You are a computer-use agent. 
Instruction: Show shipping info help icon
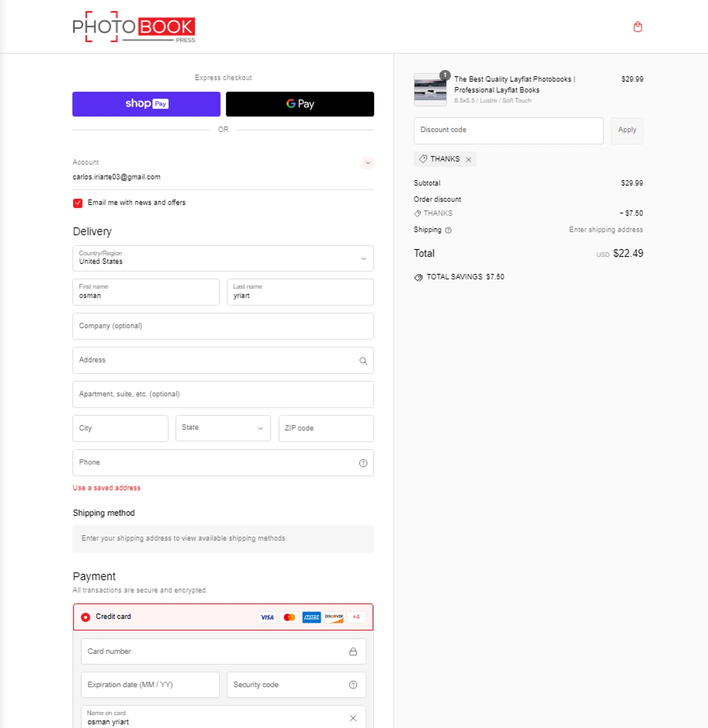click(448, 230)
